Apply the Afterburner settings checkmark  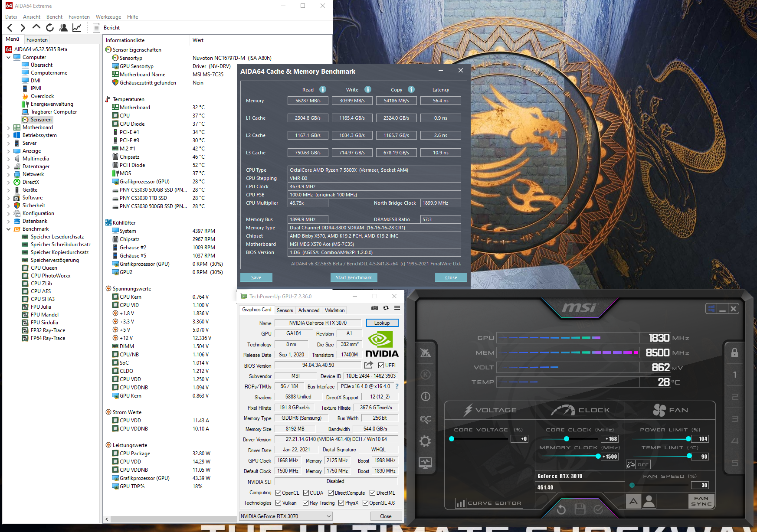[x=598, y=509]
